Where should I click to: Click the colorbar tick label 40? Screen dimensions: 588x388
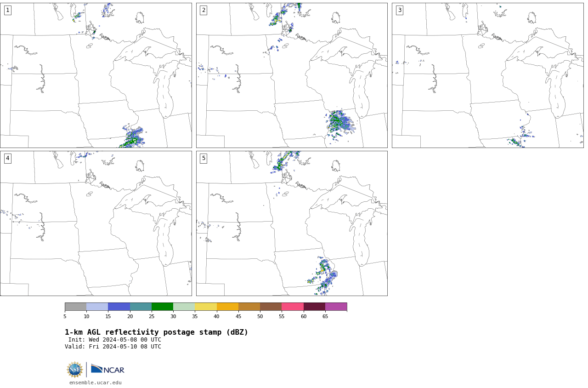click(x=217, y=316)
